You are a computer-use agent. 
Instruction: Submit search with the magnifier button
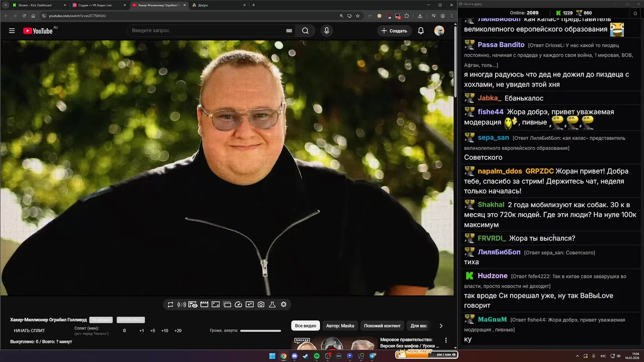(x=305, y=31)
